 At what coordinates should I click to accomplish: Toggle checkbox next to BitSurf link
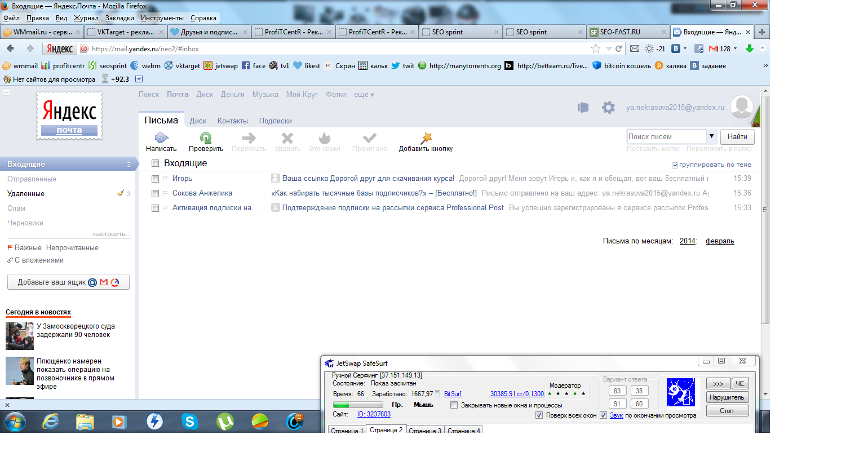click(x=438, y=394)
